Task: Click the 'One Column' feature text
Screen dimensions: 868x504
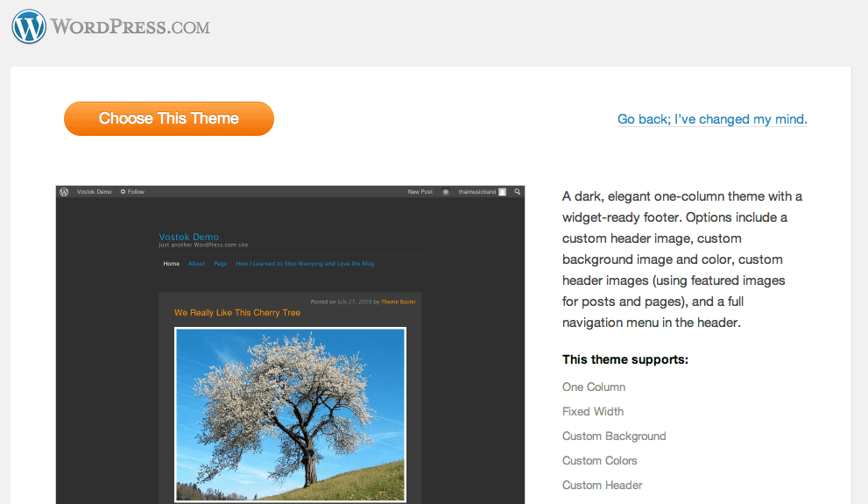Action: (x=594, y=387)
